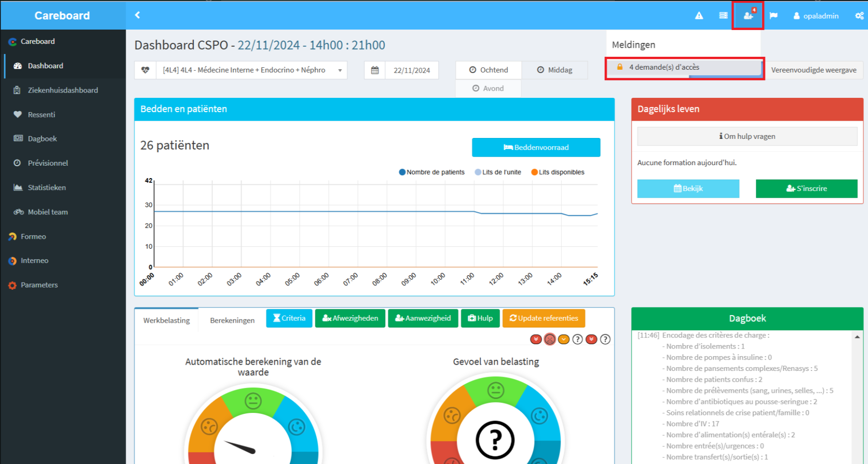This screenshot has height=464, width=868.
Task: Go to Ziekenhuisdashboard page
Action: tap(63, 90)
